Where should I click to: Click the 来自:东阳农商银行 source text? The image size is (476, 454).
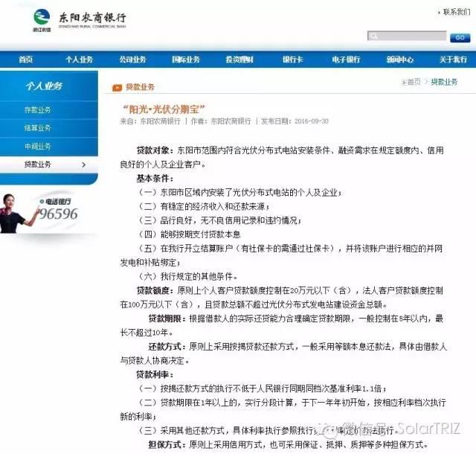pos(150,121)
